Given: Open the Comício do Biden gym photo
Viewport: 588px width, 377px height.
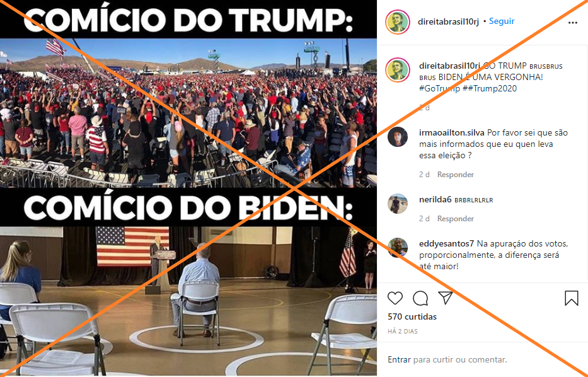Looking at the screenshot, I should point(188,301).
